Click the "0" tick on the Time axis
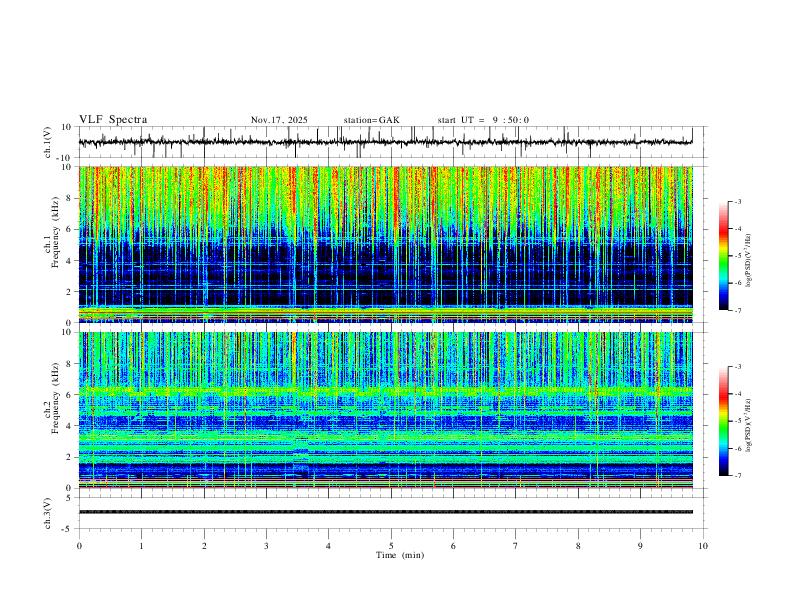The width and height of the screenshot is (792, 612). click(79, 546)
